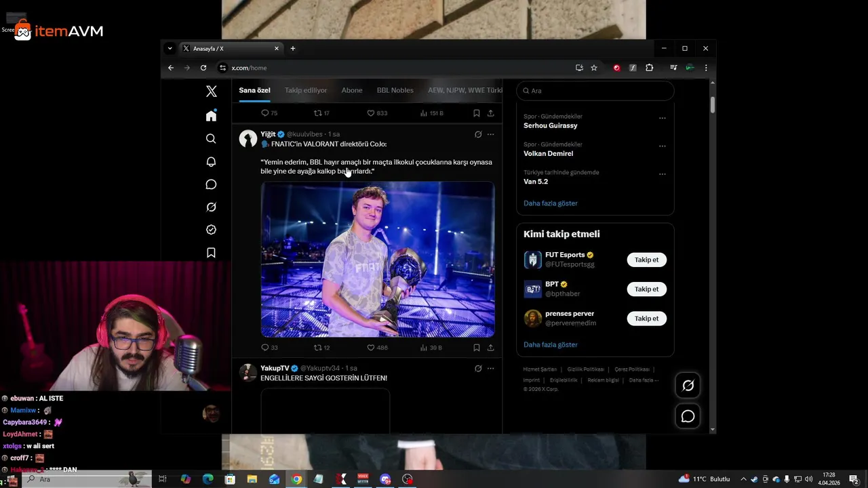Open Chrome tab search dropdown
The image size is (868, 488).
170,48
